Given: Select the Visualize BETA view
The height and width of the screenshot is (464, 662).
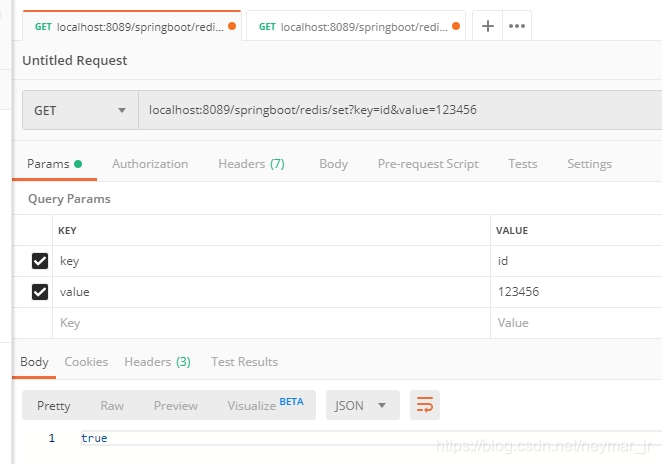Looking at the screenshot, I should (x=266, y=405).
